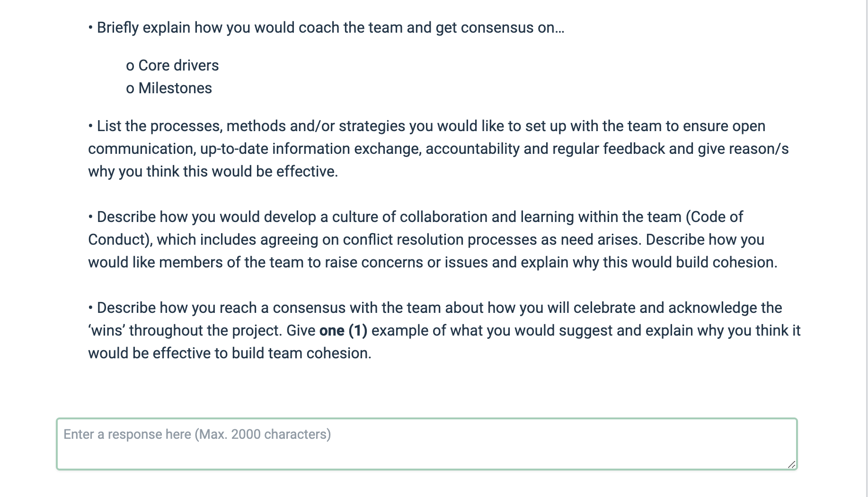Image resolution: width=868 pixels, height=497 pixels.
Task: Click 'why you think this would be effective.'
Action: pyautogui.click(x=213, y=171)
